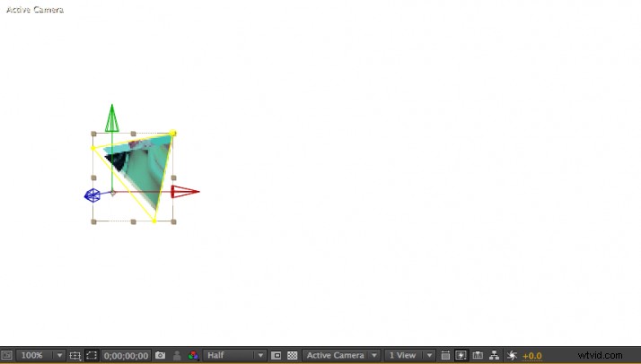Screen dimensions: 641x364
Task: Click the bottom-left layer bounding box handle
Action: pyautogui.click(x=93, y=222)
